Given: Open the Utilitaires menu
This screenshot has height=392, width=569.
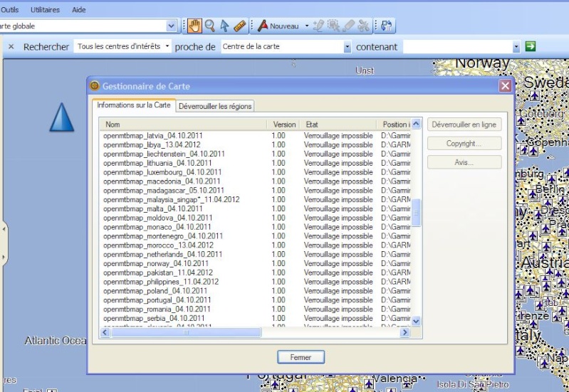Looking at the screenshot, I should (x=45, y=10).
